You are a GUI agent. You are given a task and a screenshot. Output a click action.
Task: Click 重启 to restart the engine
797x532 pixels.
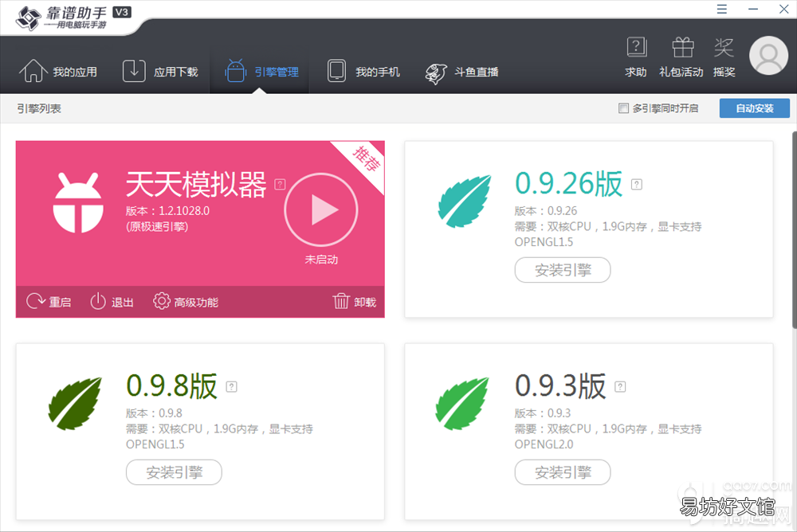[49, 302]
